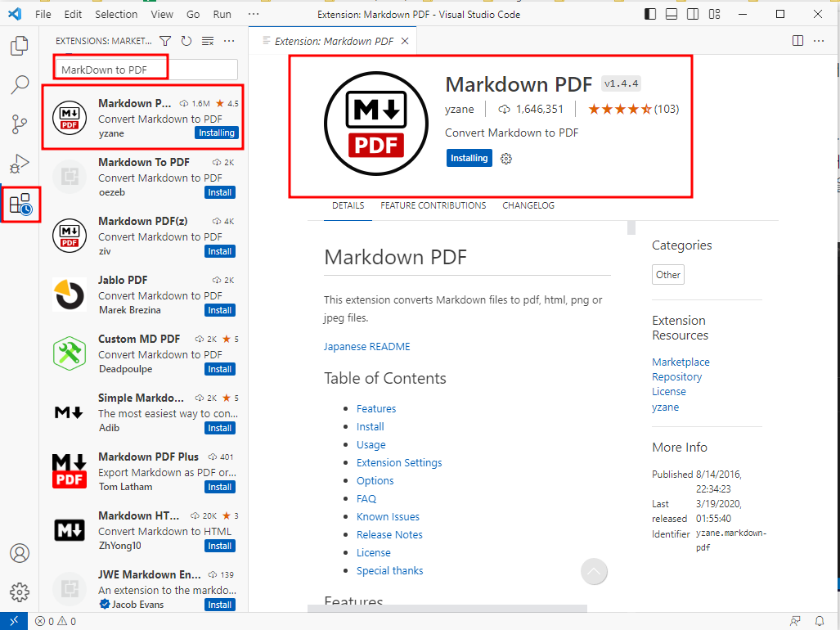This screenshot has width=840, height=630.
Task: Jump to Extension Settings link
Action: pos(399,463)
